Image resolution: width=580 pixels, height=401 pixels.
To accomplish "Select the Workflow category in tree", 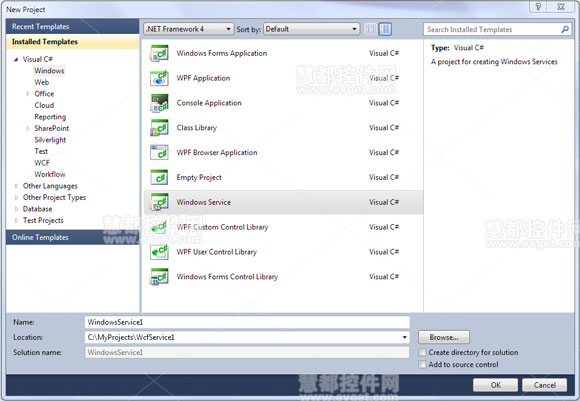I will point(50,174).
